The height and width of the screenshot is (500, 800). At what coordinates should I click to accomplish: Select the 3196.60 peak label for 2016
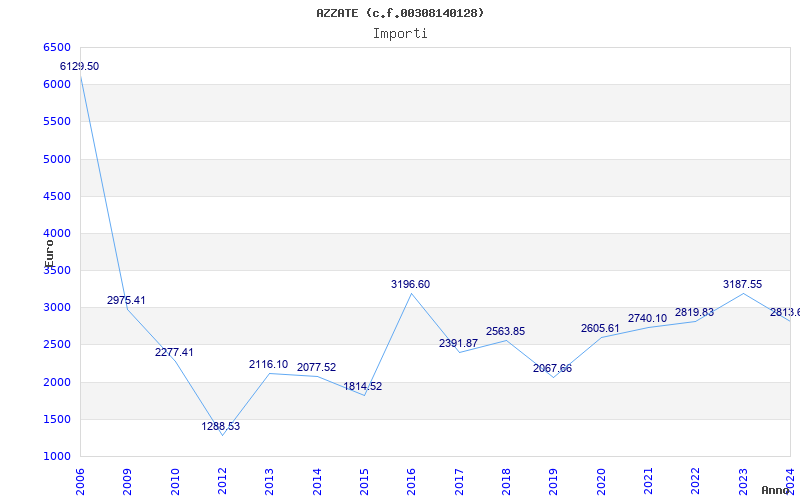411,284
